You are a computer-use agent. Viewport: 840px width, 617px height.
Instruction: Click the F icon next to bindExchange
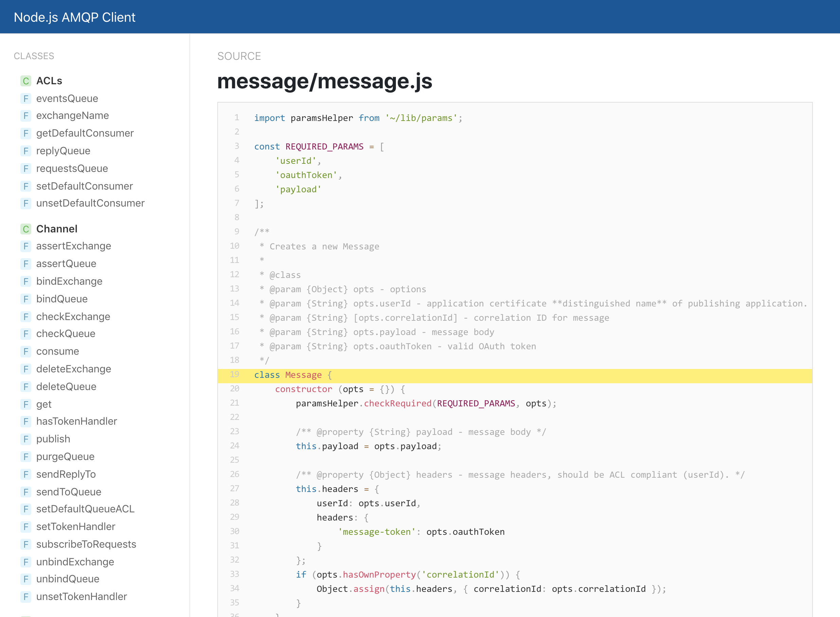point(26,281)
